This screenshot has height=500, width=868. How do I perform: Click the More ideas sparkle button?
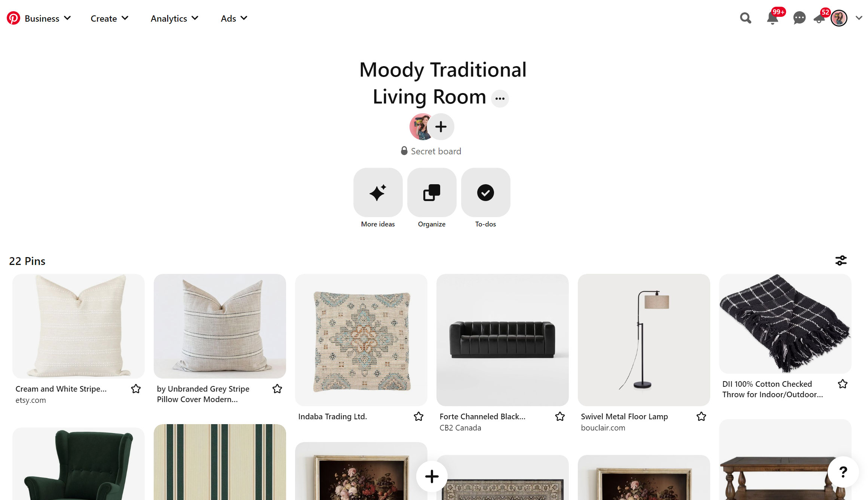[378, 192]
